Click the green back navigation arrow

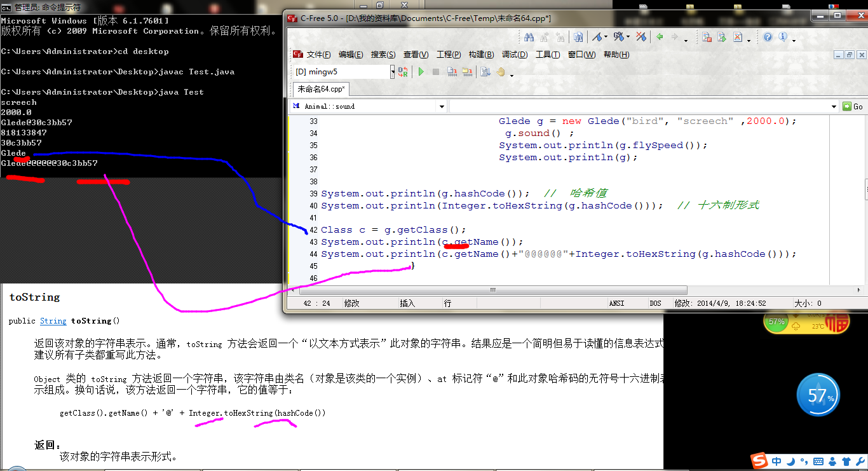(x=660, y=37)
